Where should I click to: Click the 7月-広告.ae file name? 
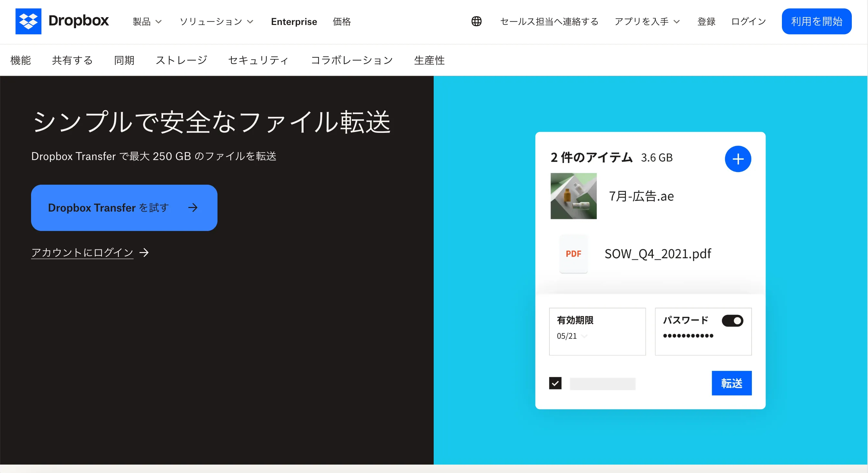[x=641, y=196]
